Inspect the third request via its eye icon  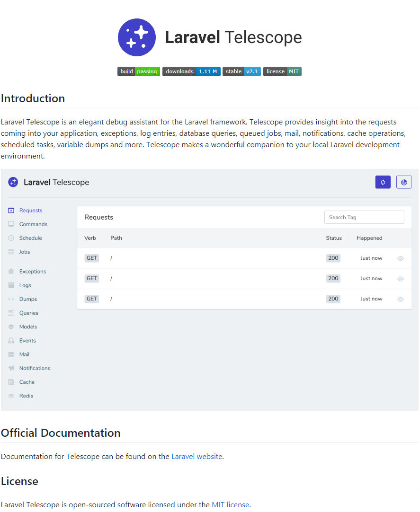point(400,299)
